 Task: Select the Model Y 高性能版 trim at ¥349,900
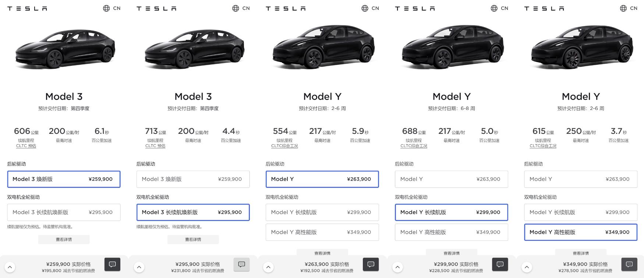[x=581, y=232]
